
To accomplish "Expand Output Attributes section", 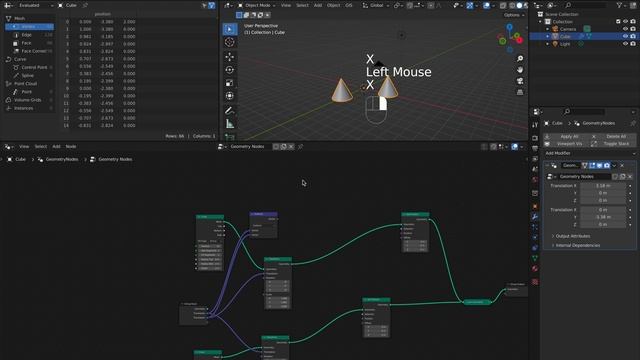I will (572, 236).
